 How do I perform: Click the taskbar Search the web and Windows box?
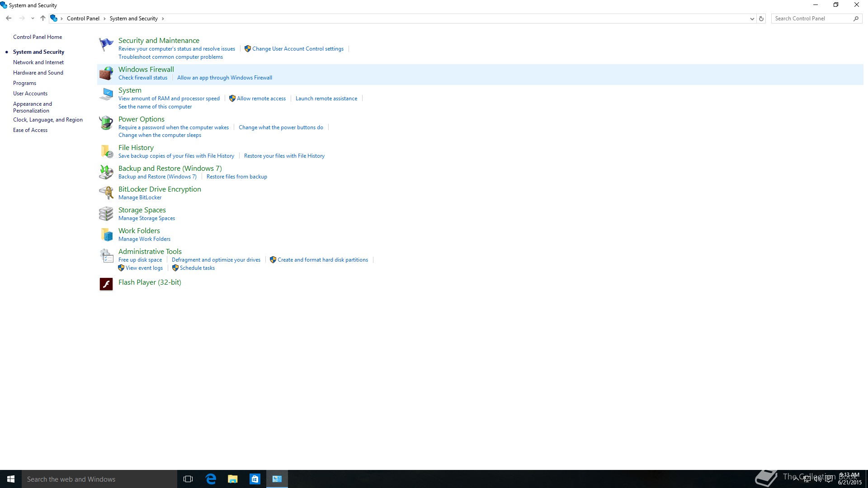tap(99, 479)
